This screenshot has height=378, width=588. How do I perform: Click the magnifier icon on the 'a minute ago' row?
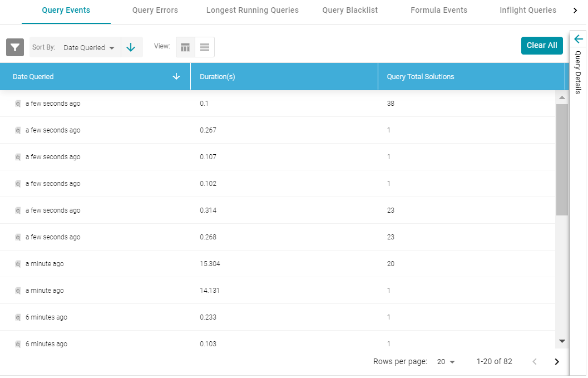(16, 263)
